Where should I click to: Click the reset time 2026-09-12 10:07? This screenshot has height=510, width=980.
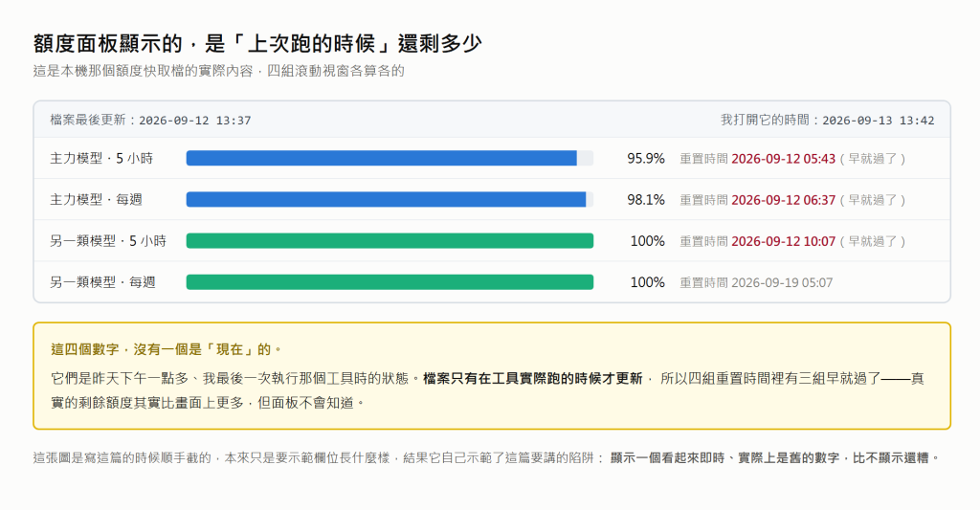(783, 241)
